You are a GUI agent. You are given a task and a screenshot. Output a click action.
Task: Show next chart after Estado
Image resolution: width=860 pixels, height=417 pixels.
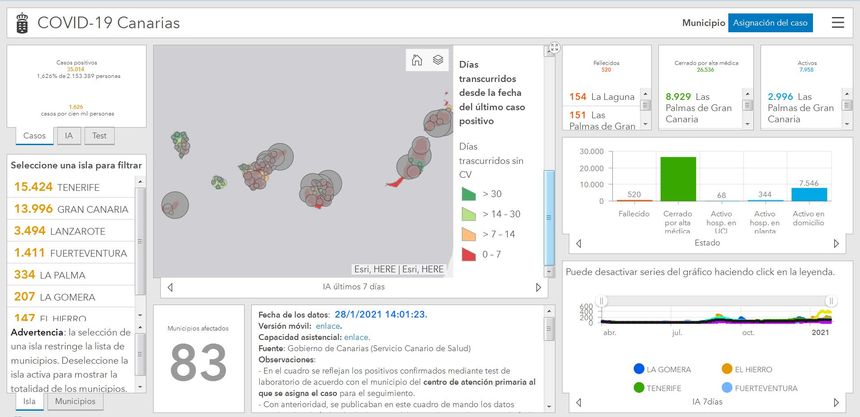point(836,243)
